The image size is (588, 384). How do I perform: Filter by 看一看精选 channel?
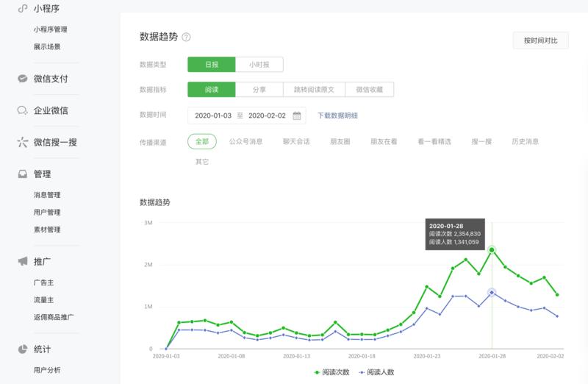[434, 141]
